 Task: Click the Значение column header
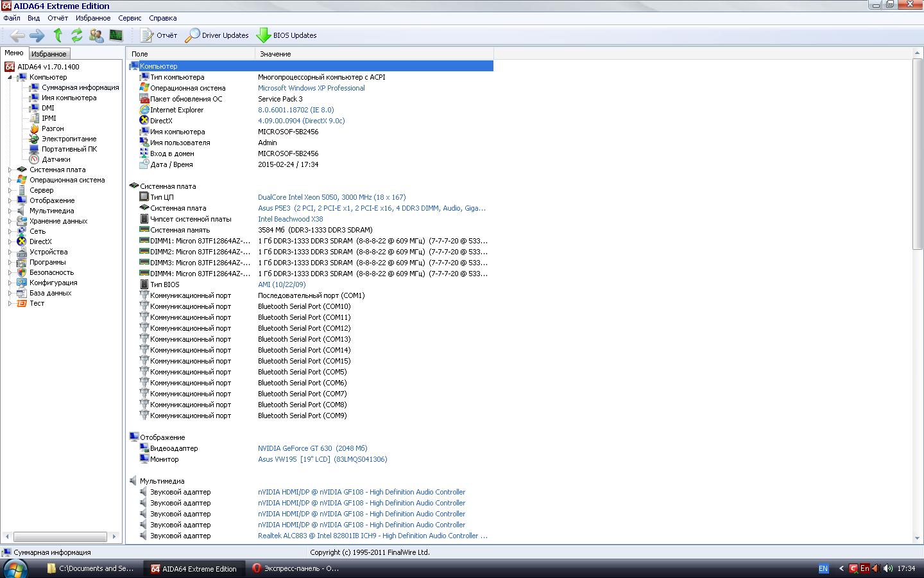click(x=374, y=54)
